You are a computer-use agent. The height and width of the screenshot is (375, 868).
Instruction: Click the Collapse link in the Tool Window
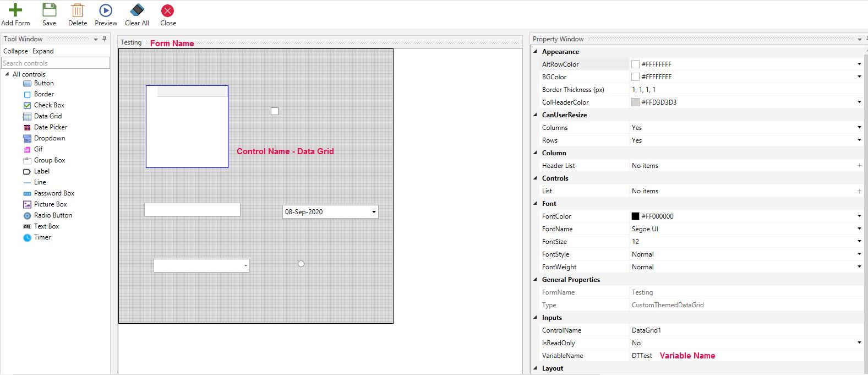(15, 51)
